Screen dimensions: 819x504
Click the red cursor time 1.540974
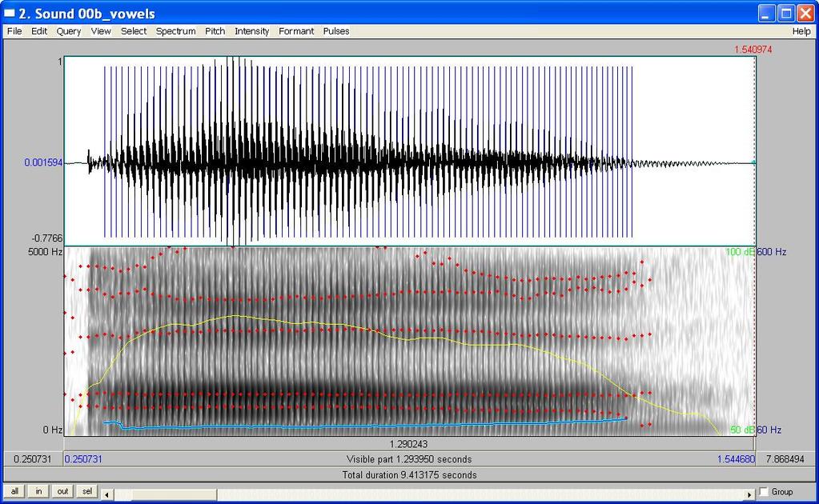pos(753,50)
